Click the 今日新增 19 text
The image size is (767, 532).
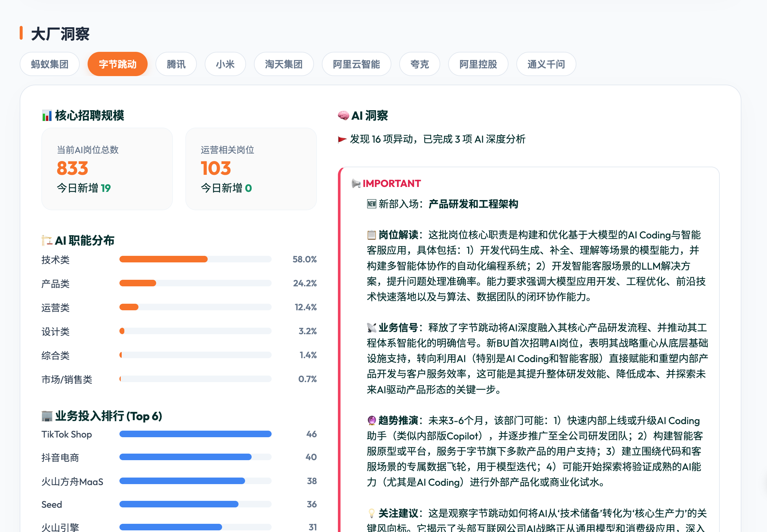tap(84, 188)
